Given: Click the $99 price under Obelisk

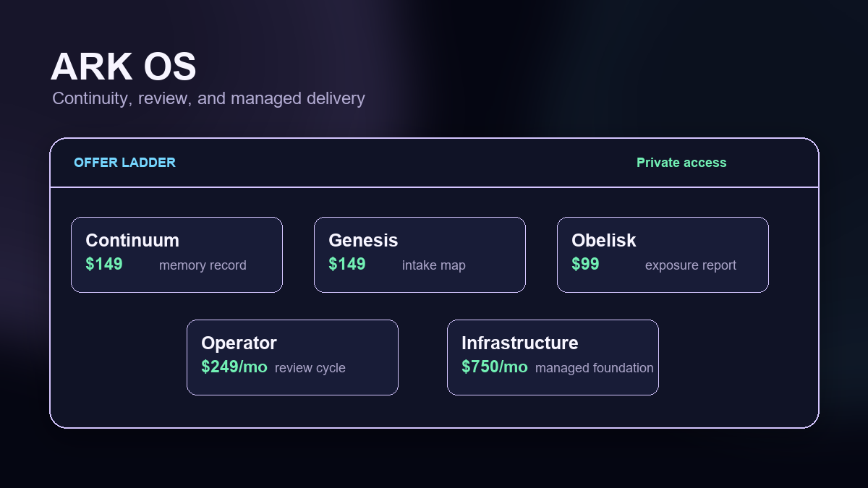Looking at the screenshot, I should (x=585, y=265).
